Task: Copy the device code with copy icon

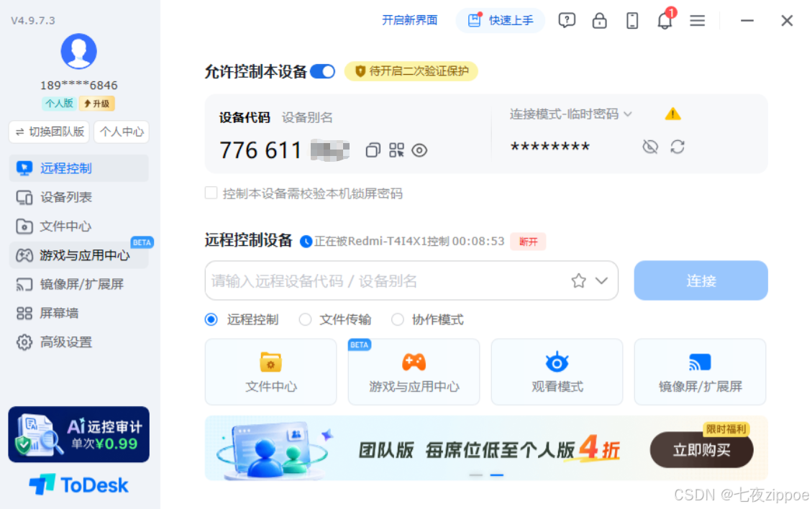Action: pos(373,150)
